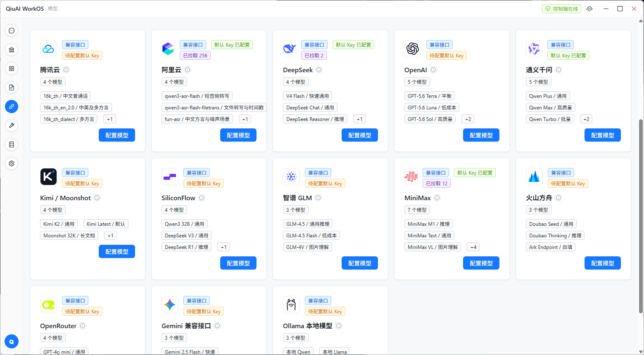Click the 火山方舟 logo
This screenshot has width=644, height=355.
(534, 177)
